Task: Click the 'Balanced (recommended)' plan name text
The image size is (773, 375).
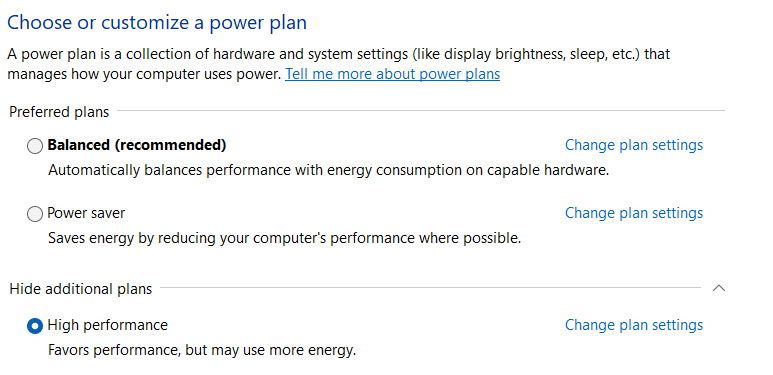Action: pos(137,145)
